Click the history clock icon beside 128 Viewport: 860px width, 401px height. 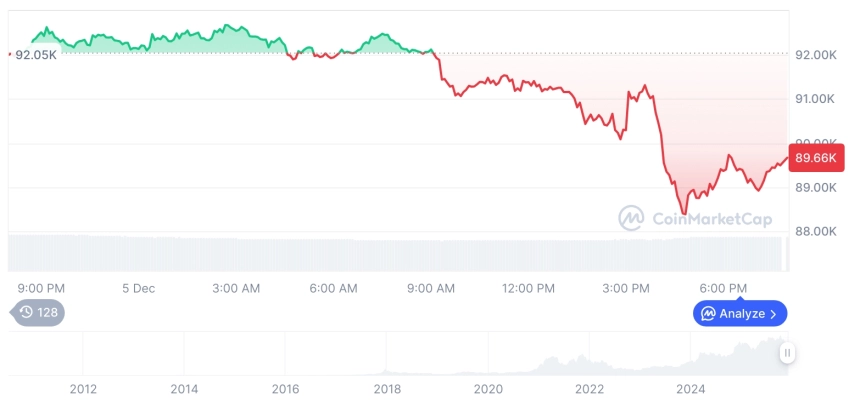pos(26,313)
